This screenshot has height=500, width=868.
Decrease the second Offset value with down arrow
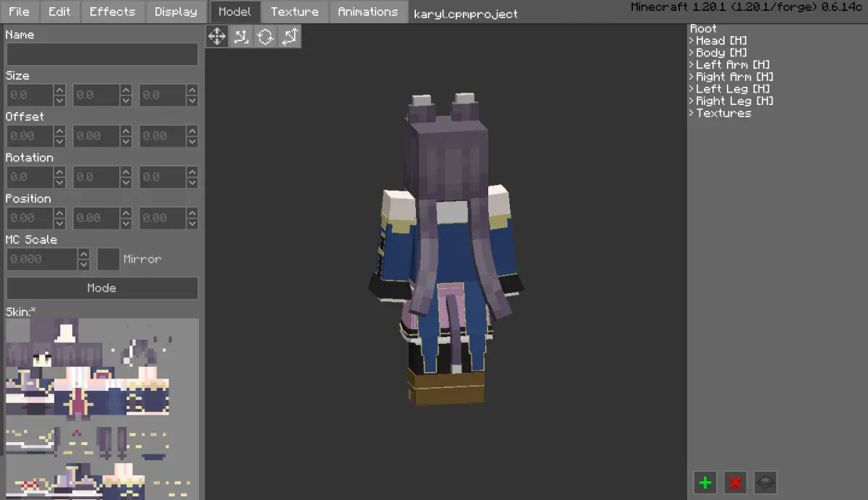[126, 142]
